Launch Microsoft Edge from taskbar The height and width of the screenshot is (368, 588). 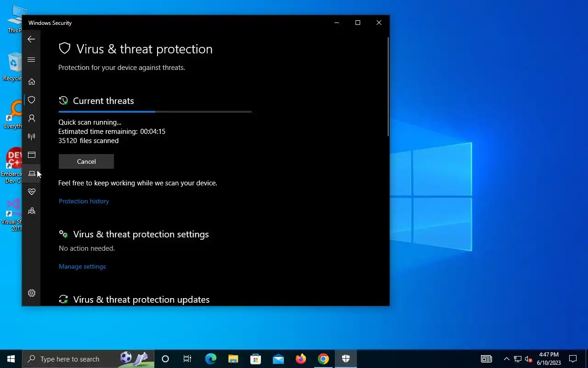pos(210,359)
